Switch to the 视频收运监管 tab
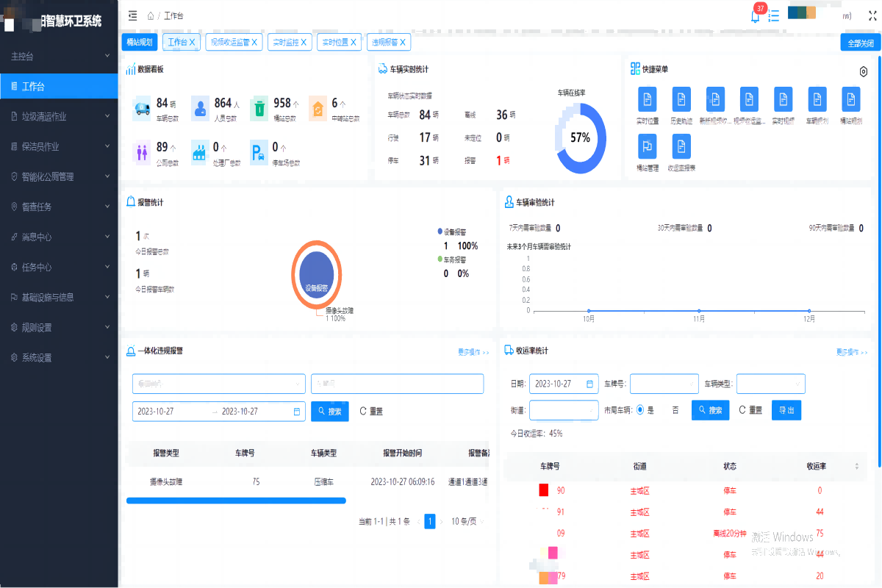 (234, 43)
